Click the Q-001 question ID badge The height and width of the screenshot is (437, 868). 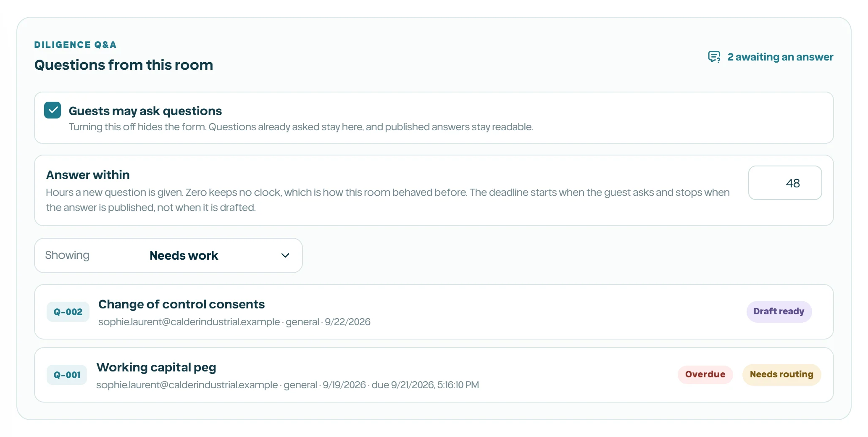click(67, 375)
